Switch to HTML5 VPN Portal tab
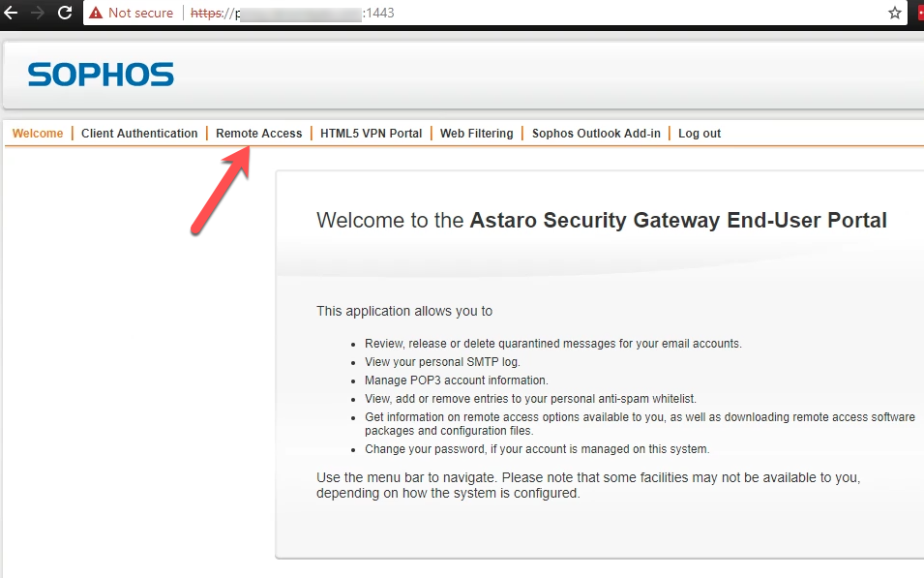 pyautogui.click(x=372, y=134)
